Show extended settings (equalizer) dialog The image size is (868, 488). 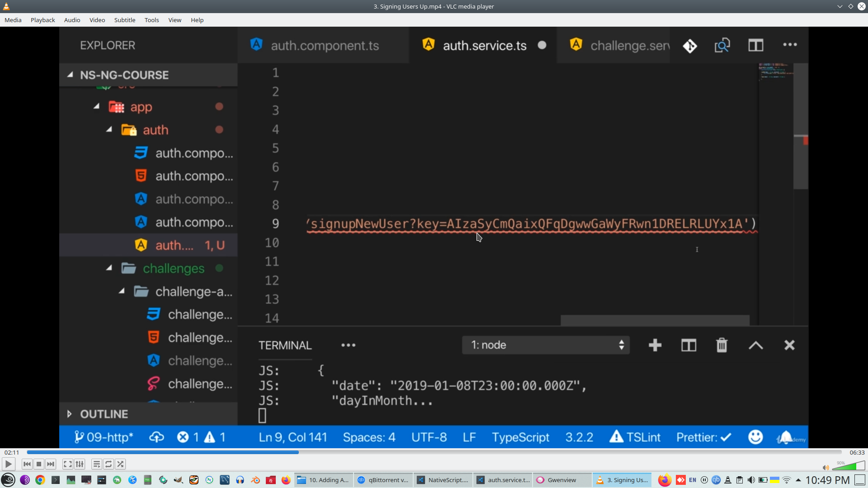pyautogui.click(x=80, y=464)
